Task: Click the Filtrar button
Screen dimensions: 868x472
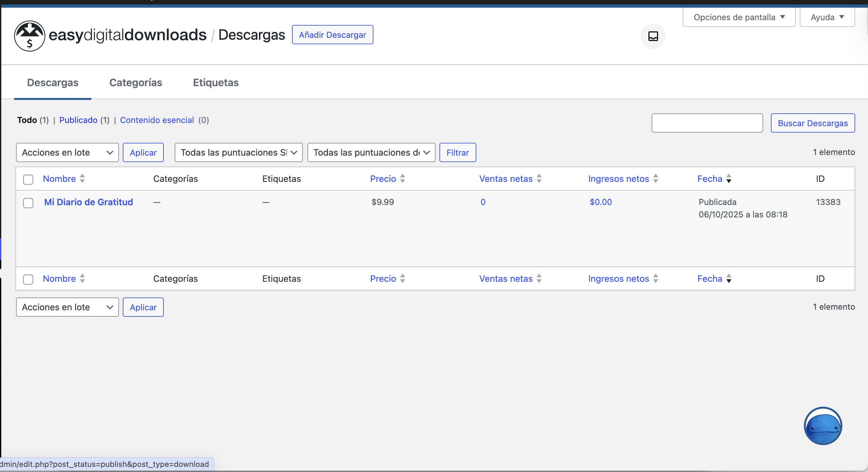Action: coord(457,152)
